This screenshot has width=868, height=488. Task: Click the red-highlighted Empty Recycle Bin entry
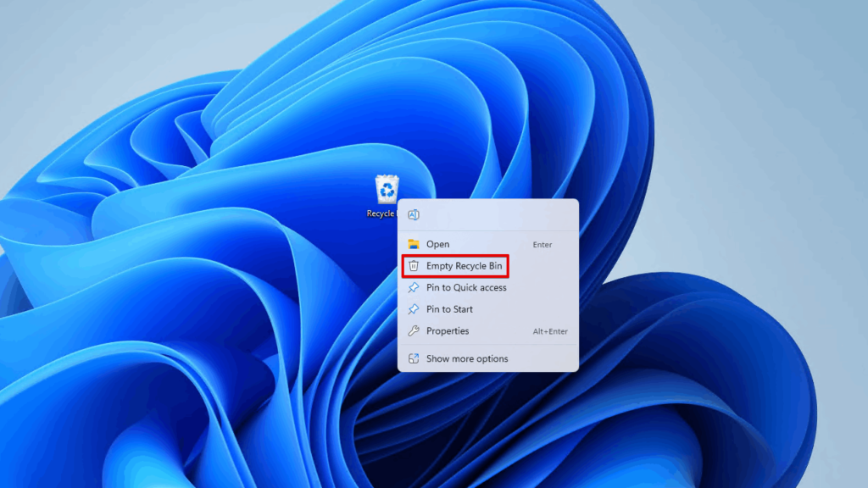coord(465,266)
